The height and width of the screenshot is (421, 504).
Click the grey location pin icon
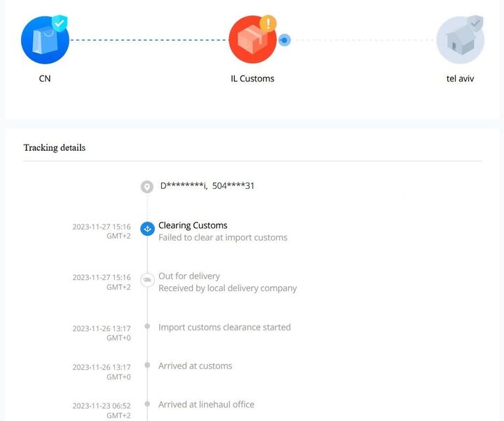pos(147,187)
